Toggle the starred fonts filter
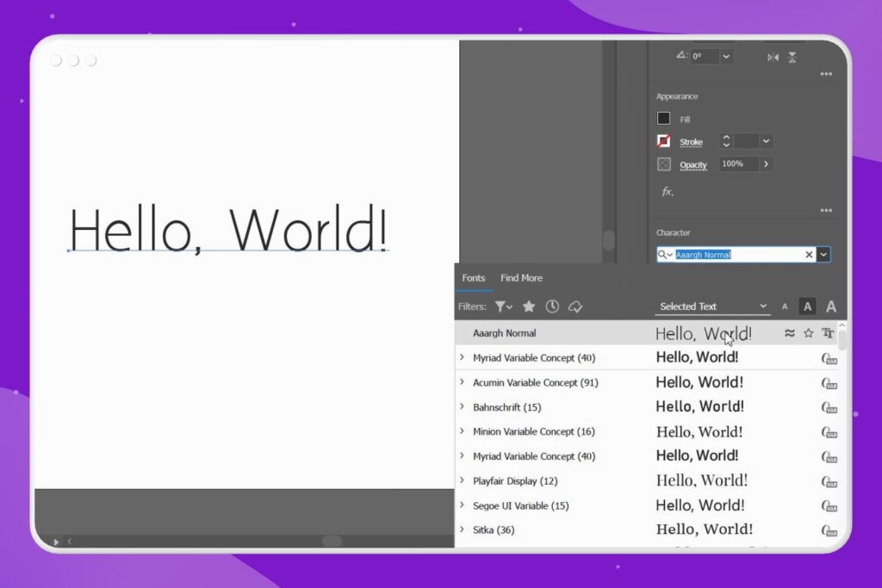 (529, 306)
